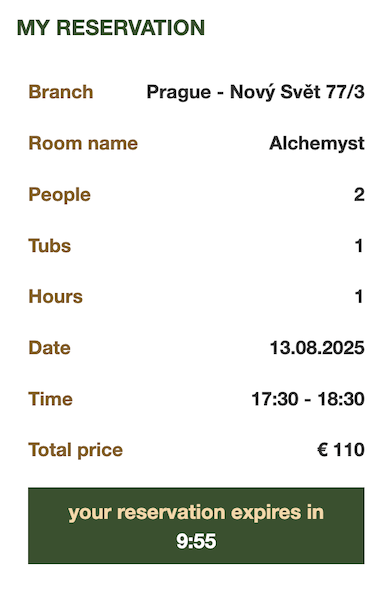The image size is (392, 600).
Task: Select the People label
Action: pyautogui.click(x=59, y=195)
